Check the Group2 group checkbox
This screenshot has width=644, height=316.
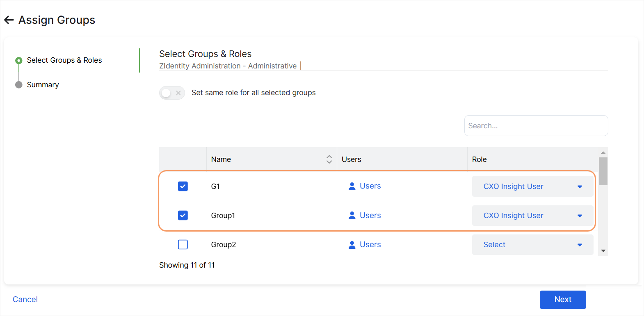(x=183, y=245)
